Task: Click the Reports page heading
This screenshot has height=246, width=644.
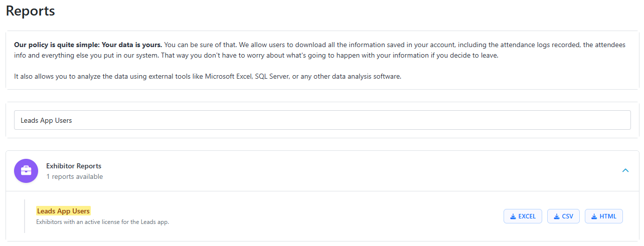Action: pyautogui.click(x=31, y=11)
